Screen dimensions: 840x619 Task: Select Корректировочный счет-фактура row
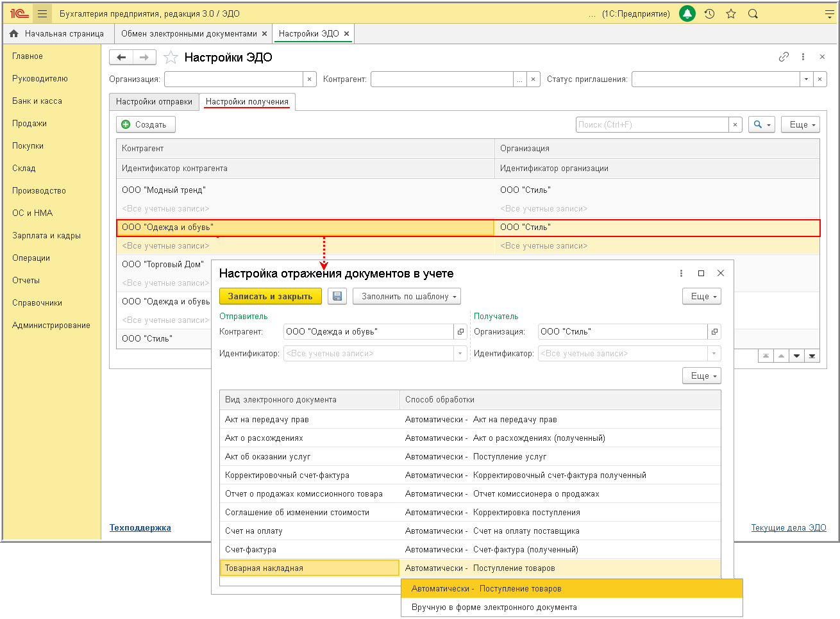[470, 475]
